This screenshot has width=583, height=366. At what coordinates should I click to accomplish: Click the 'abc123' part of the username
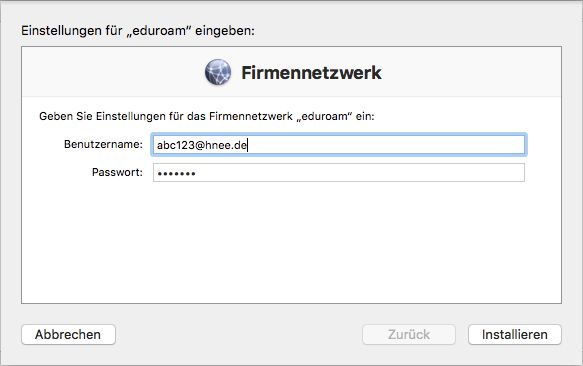(x=175, y=145)
